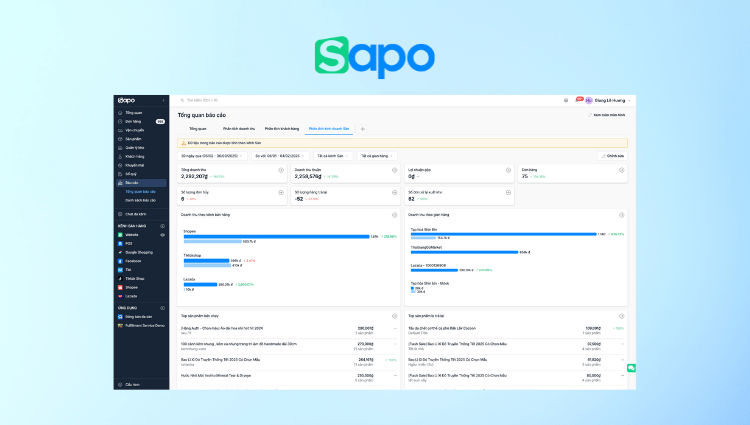Click the yellow data warning banner
This screenshot has height=425, width=750.
point(402,143)
